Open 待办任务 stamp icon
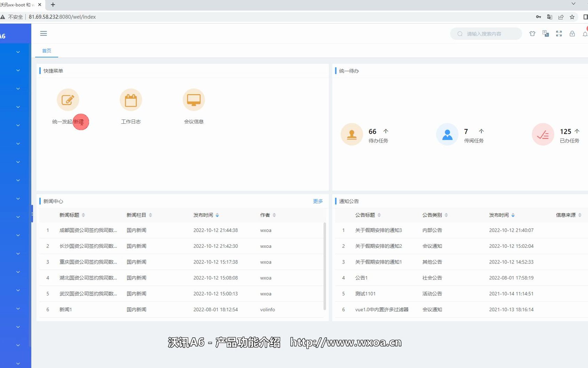The image size is (588, 368). coord(352,134)
